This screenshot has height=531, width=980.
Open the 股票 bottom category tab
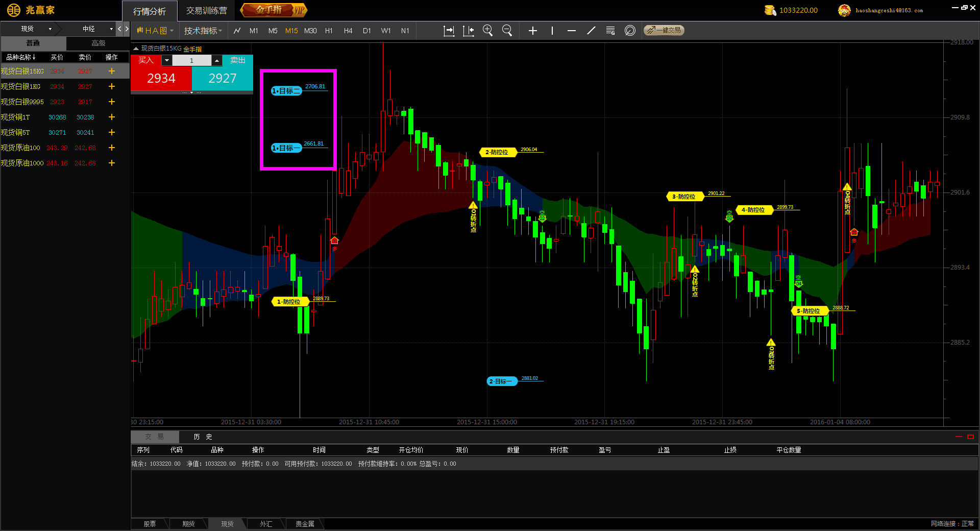click(150, 524)
